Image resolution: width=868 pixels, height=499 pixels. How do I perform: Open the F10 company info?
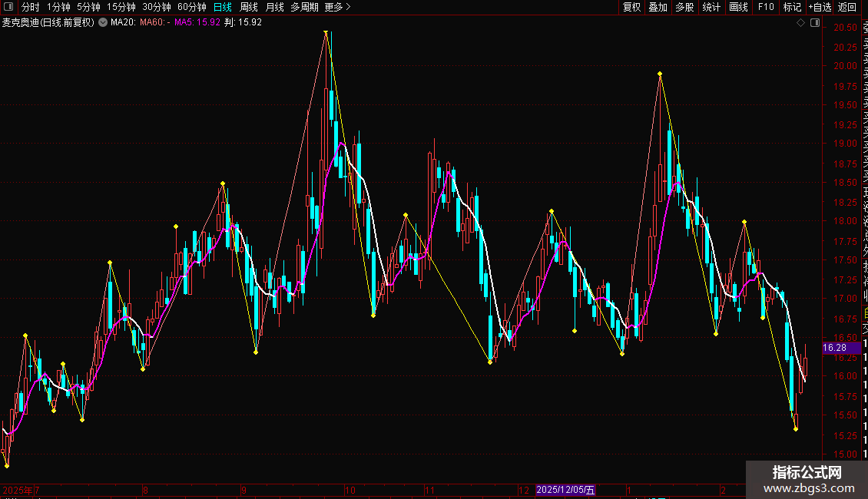pyautogui.click(x=766, y=7)
